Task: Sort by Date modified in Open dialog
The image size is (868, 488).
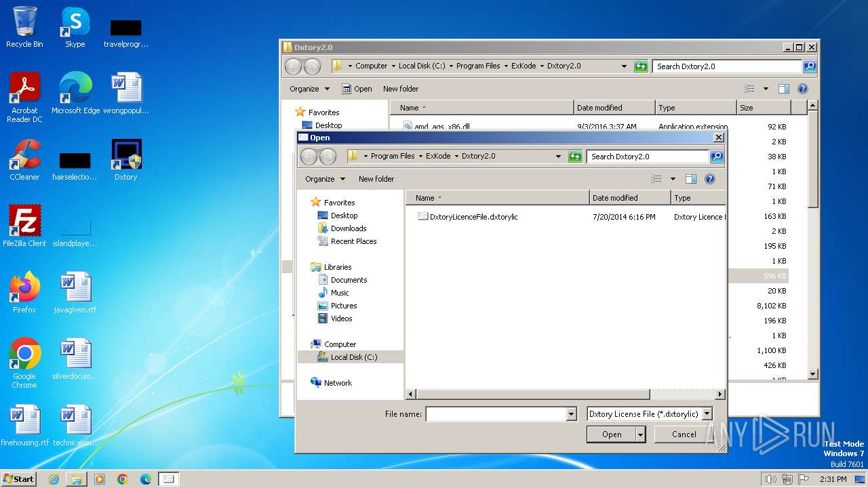Action: (x=630, y=198)
